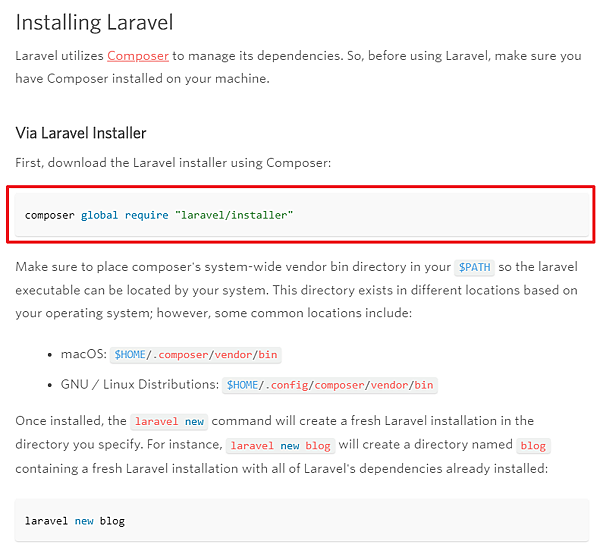
Task: Click the inline blog code tag
Action: point(533,446)
